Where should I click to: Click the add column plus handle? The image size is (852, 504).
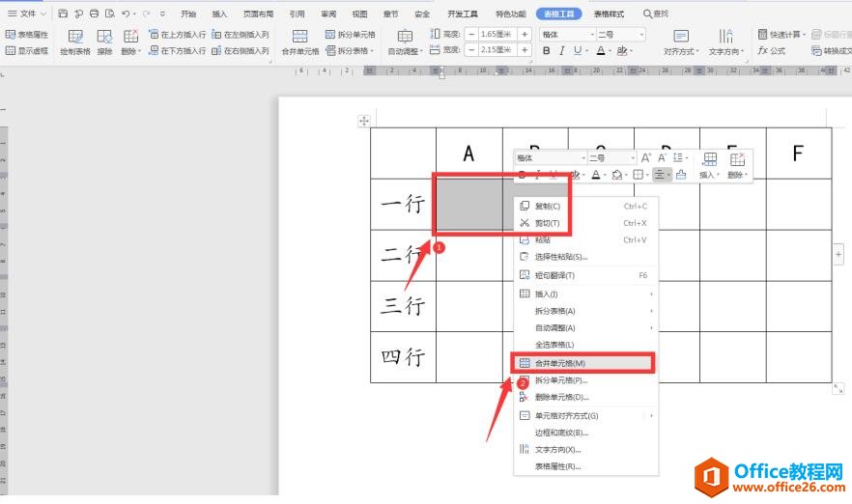pyautogui.click(x=838, y=254)
